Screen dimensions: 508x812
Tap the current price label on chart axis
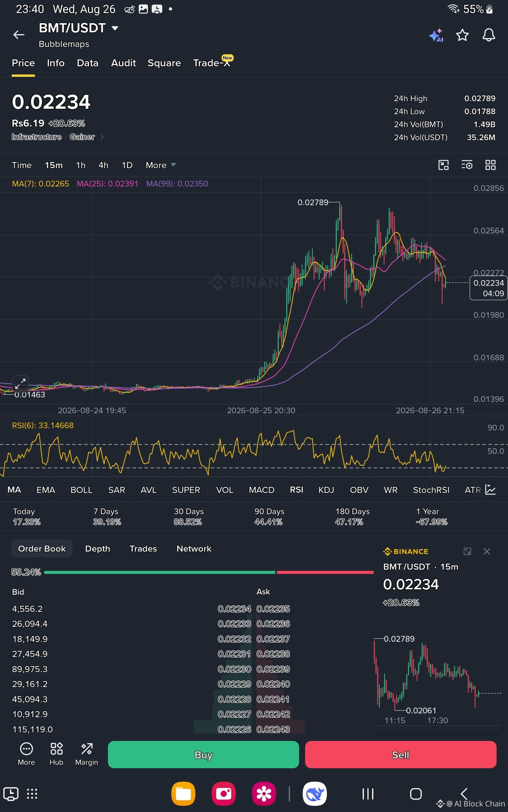tap(488, 288)
